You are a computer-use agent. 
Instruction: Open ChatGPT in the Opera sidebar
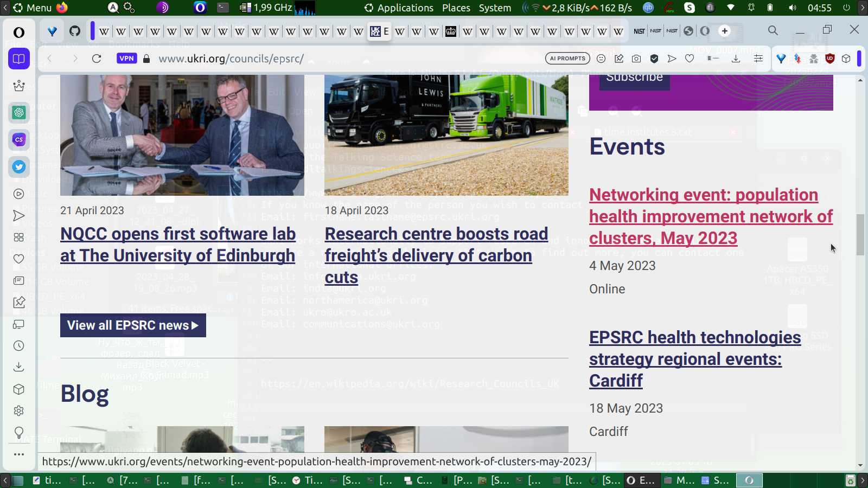tap(19, 112)
